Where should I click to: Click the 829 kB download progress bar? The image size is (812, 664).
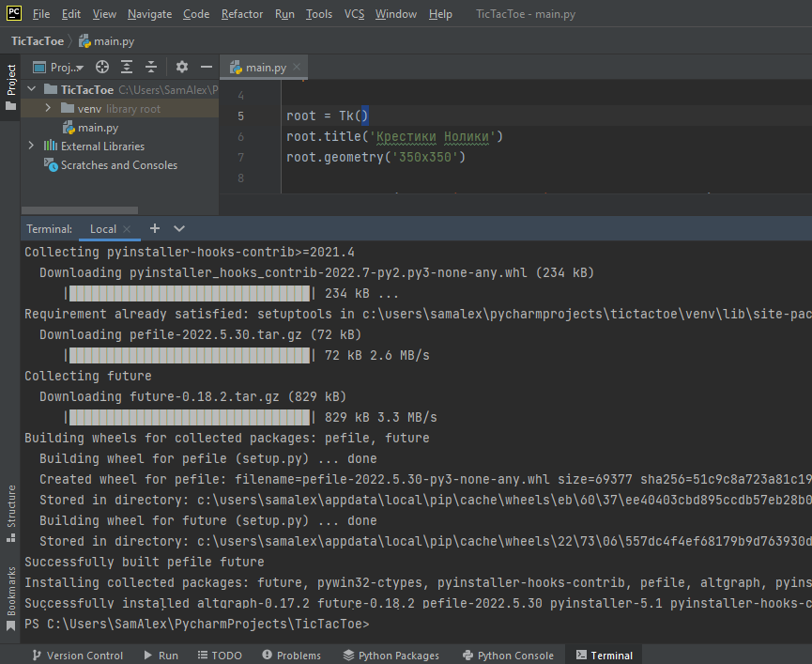coord(190,417)
